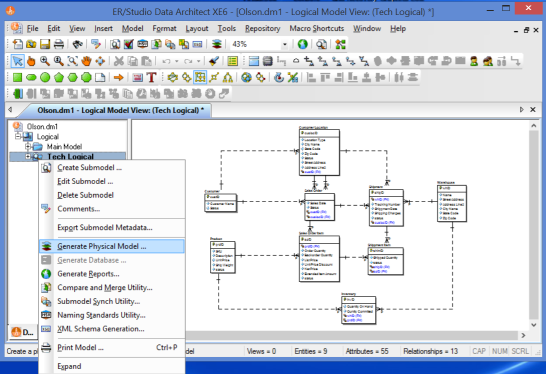Open the Redo history dropdown arrow
The image size is (546, 374).
198,61
